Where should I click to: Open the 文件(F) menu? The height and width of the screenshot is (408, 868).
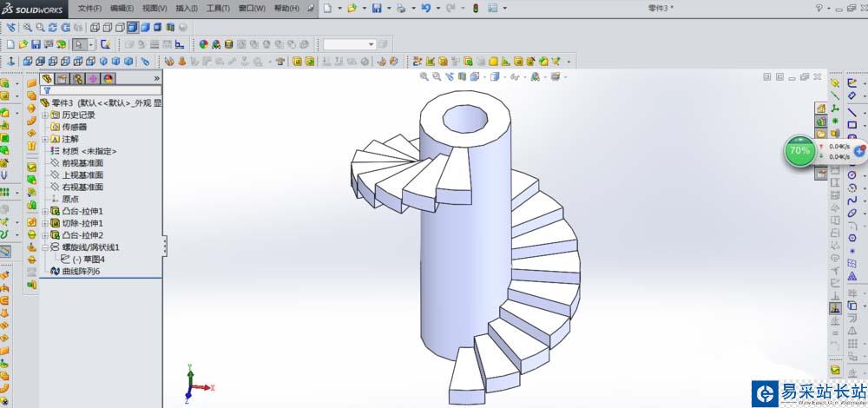tap(89, 9)
